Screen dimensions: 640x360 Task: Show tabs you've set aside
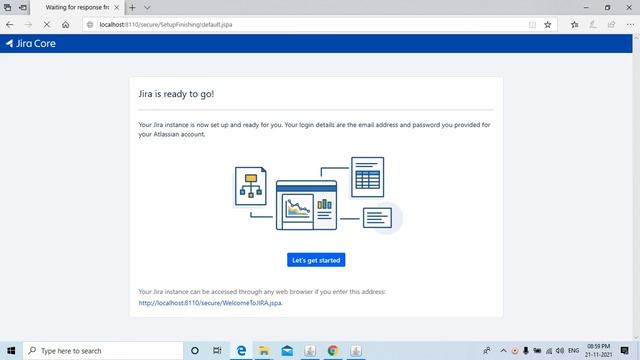[x=7, y=7]
